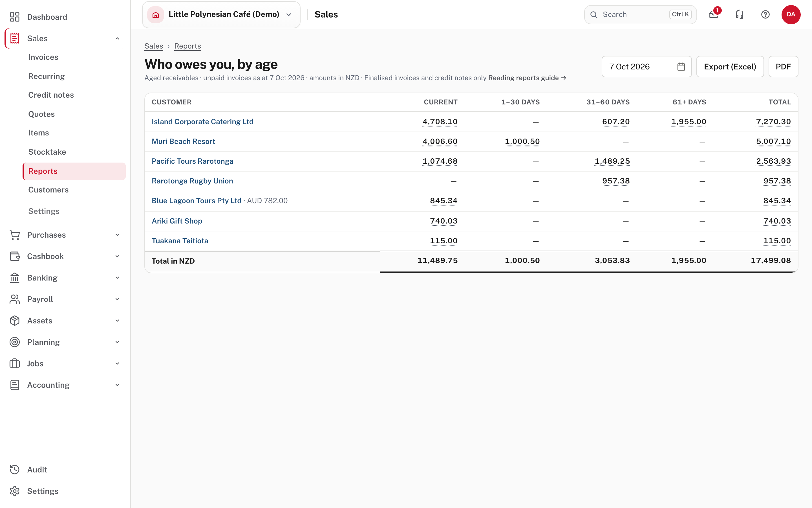Image resolution: width=812 pixels, height=508 pixels.
Task: Open Customers in the Sales submenu
Action: [48, 190]
